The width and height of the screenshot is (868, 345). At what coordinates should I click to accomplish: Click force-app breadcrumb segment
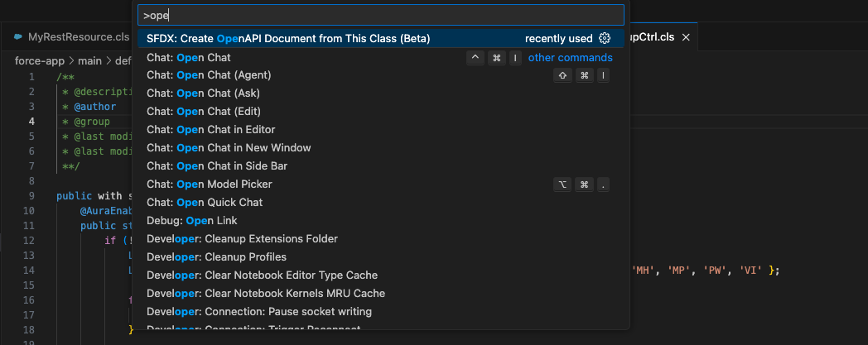click(39, 60)
